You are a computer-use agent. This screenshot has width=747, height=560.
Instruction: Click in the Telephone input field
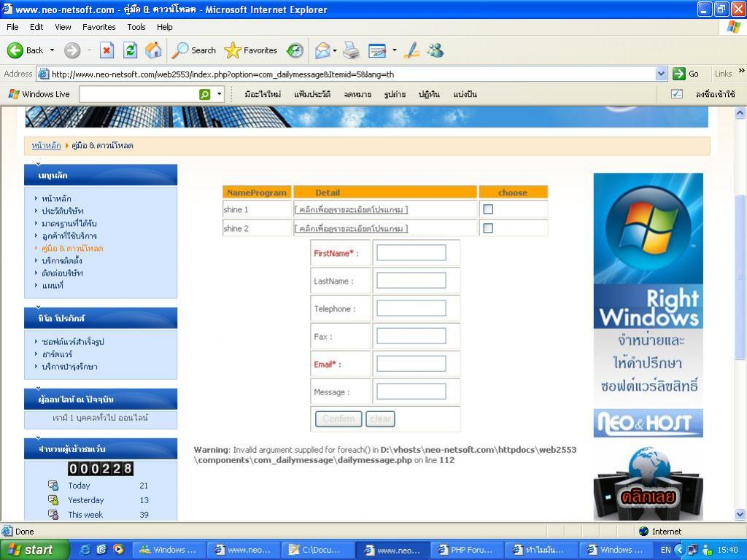pyautogui.click(x=411, y=308)
